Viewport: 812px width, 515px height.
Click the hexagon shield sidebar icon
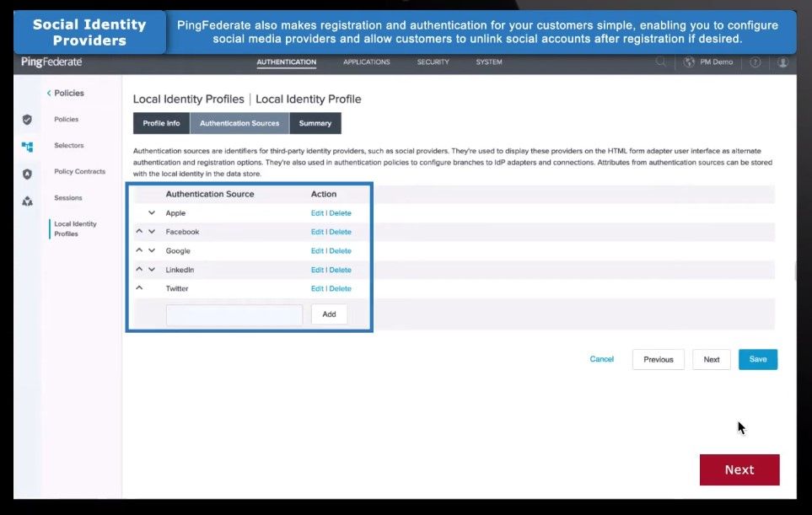(28, 174)
